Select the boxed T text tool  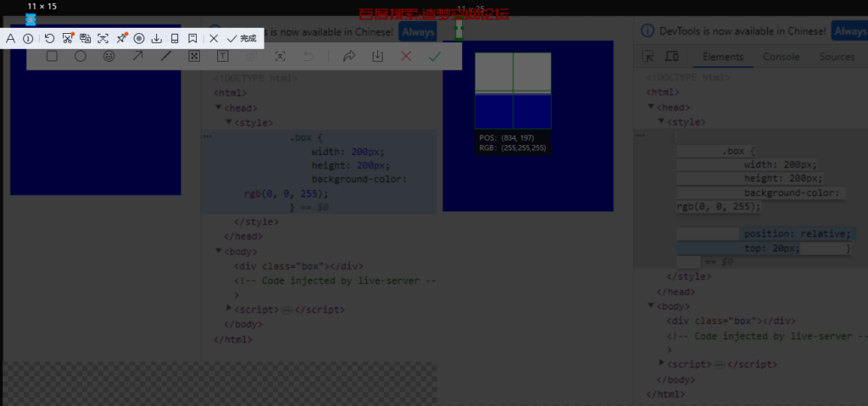tap(223, 56)
